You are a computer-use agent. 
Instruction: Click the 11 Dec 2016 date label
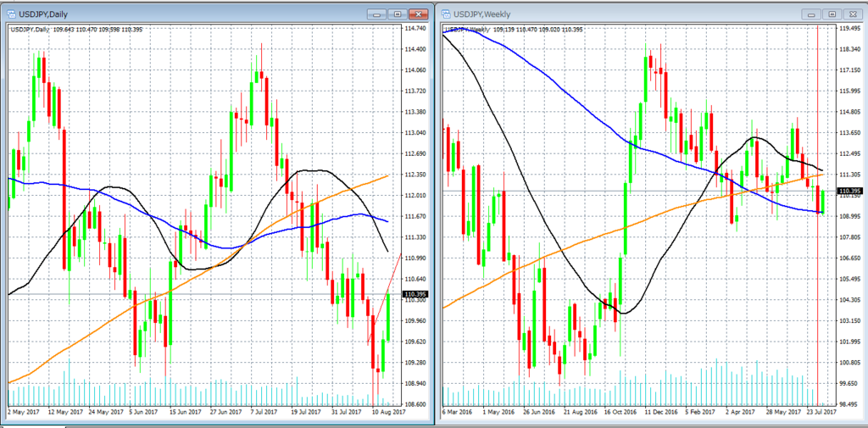click(x=659, y=413)
